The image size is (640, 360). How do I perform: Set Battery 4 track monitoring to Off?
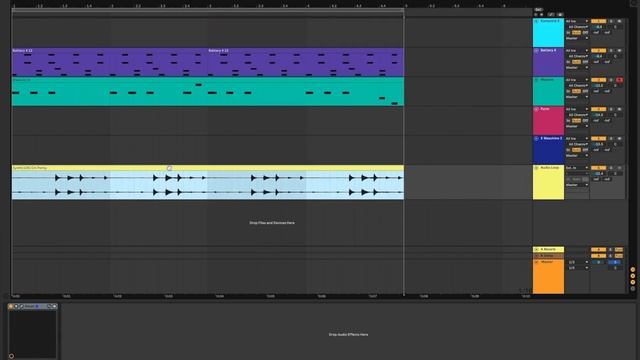tap(585, 62)
